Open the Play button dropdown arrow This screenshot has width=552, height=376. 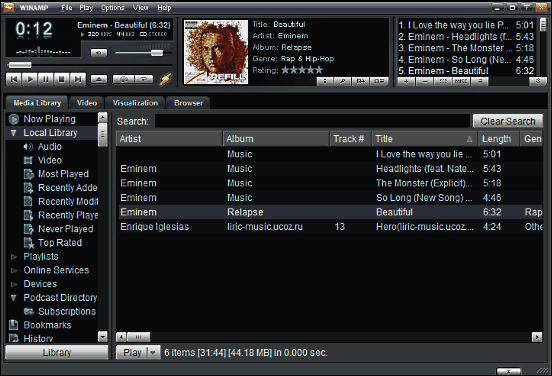click(x=153, y=352)
